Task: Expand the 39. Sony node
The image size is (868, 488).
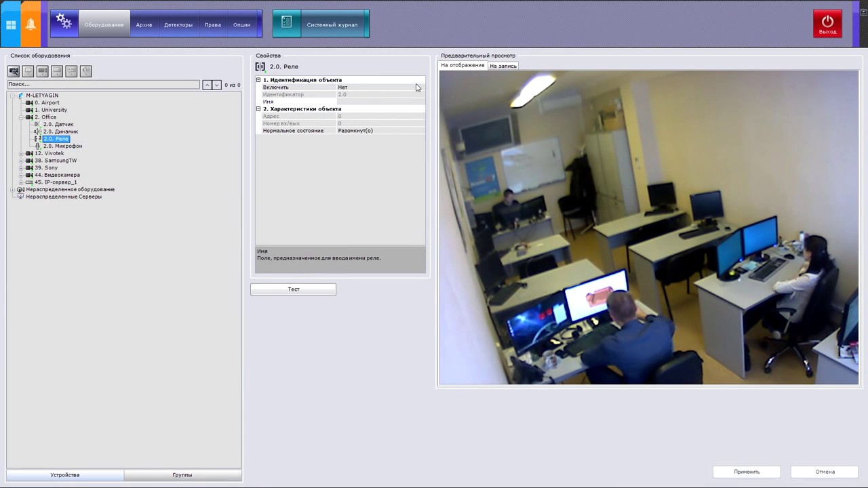Action: (x=21, y=168)
